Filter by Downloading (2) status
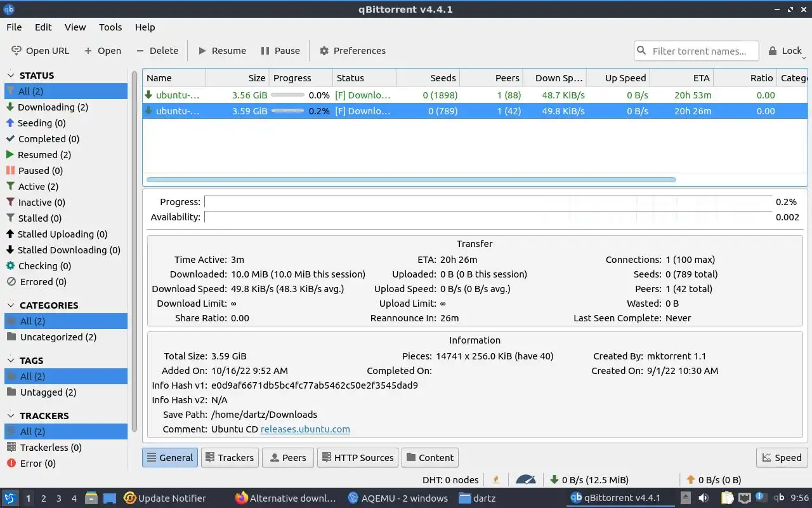The width and height of the screenshot is (812, 508). [66, 107]
